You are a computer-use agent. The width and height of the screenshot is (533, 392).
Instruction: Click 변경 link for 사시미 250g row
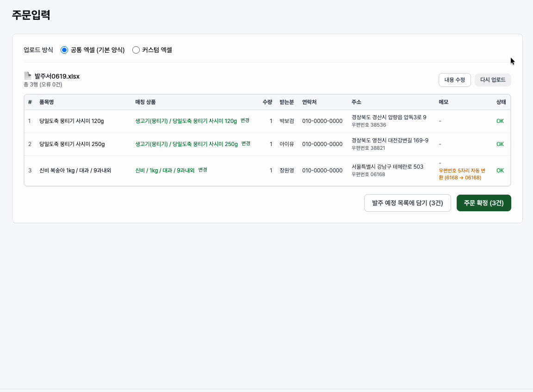click(246, 144)
